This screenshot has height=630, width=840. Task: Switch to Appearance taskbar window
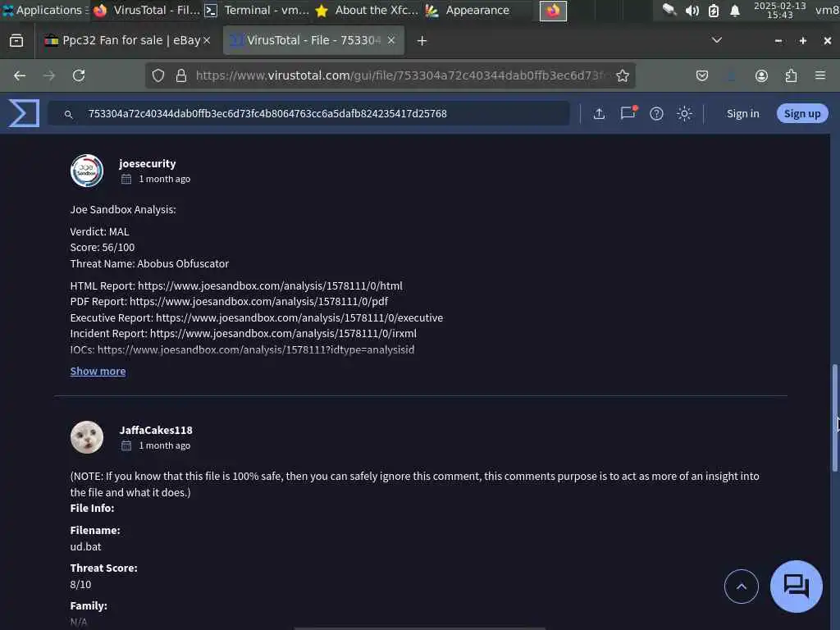pos(468,10)
